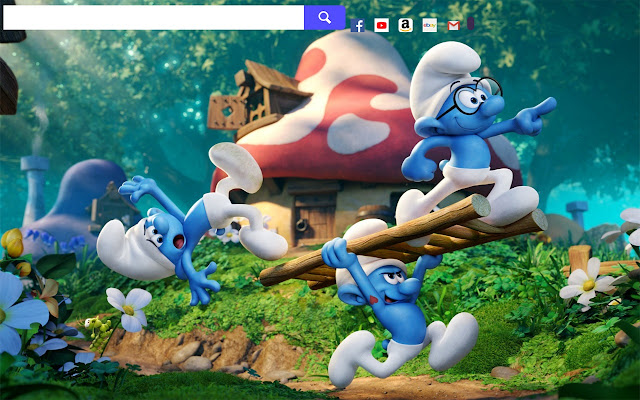Screen dimensions: 640x400
Task: Open the Facebook shortcut icon
Action: (358, 25)
